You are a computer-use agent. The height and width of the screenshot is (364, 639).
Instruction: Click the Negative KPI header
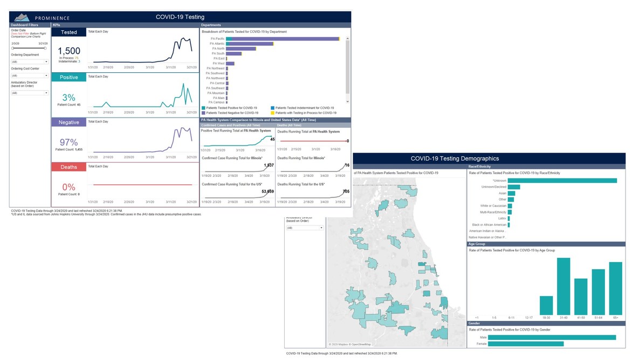click(68, 122)
